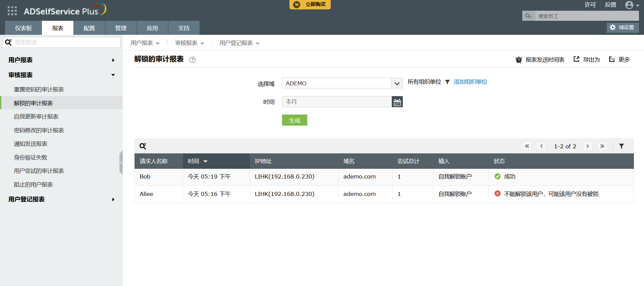The width and height of the screenshot is (644, 286).
Task: Select 重置密码的审计报表 in the sidebar
Action: coord(39,89)
